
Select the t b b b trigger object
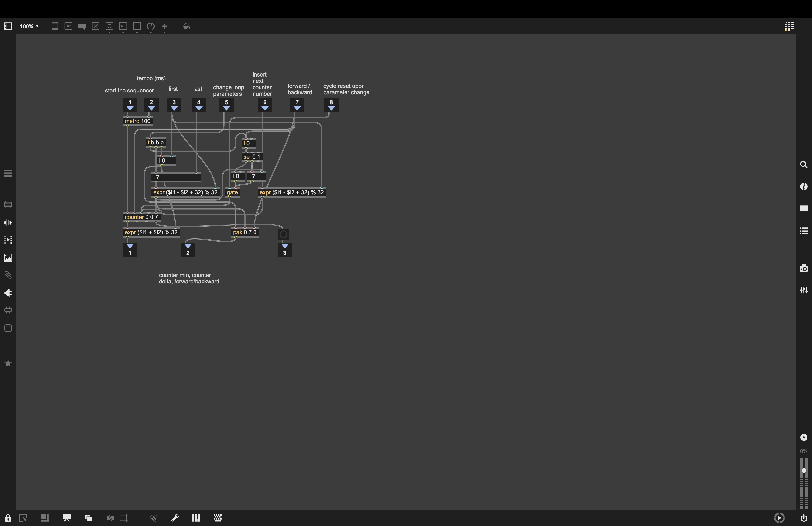(156, 143)
